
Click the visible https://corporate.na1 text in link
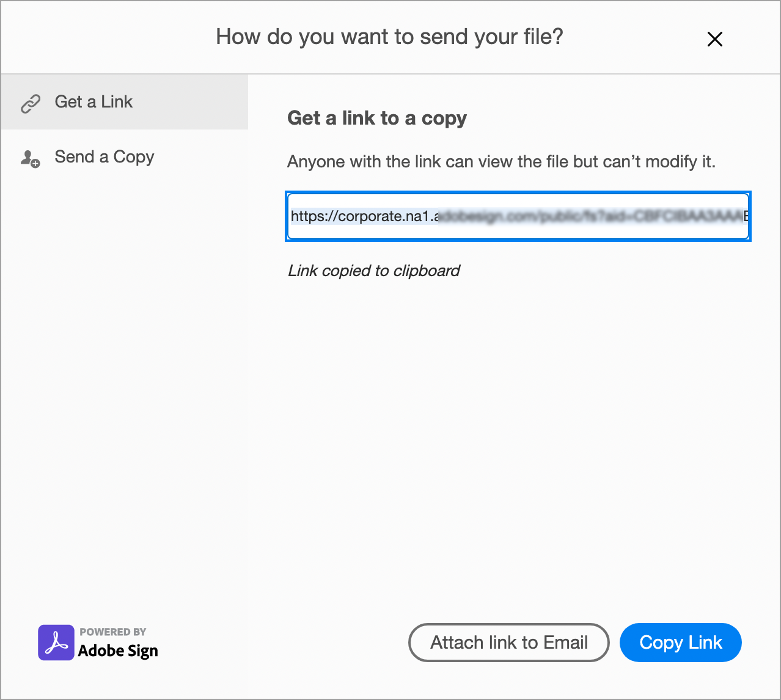[363, 216]
